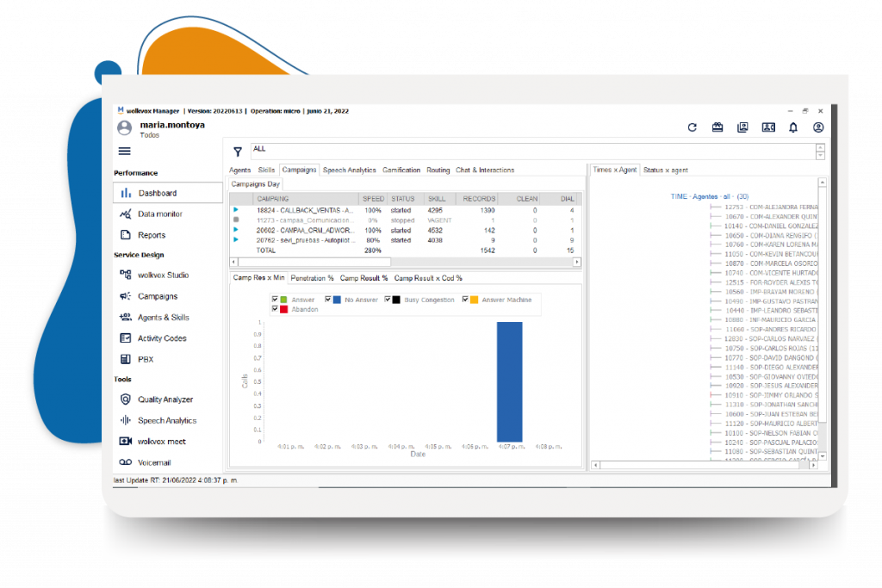Screen dimensions: 882x588
Task: Select the Campaigns tab in the dashboard
Action: point(299,170)
